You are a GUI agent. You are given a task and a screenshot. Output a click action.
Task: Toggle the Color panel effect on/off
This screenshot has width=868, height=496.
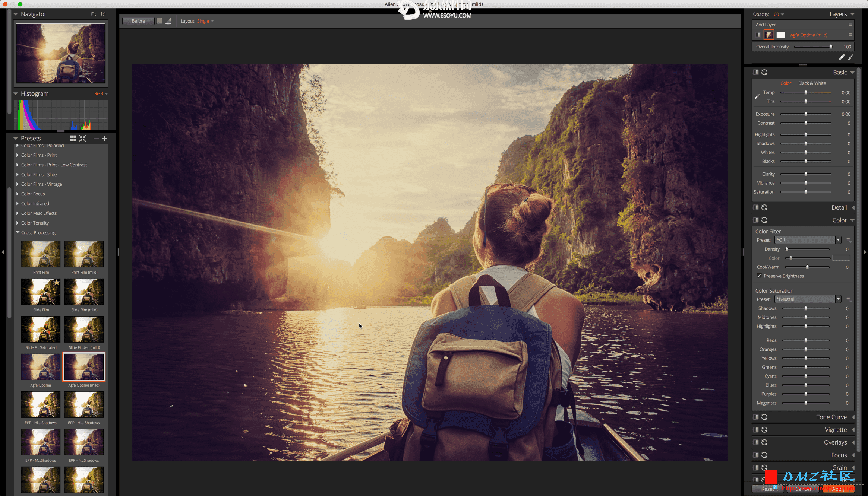coord(755,220)
